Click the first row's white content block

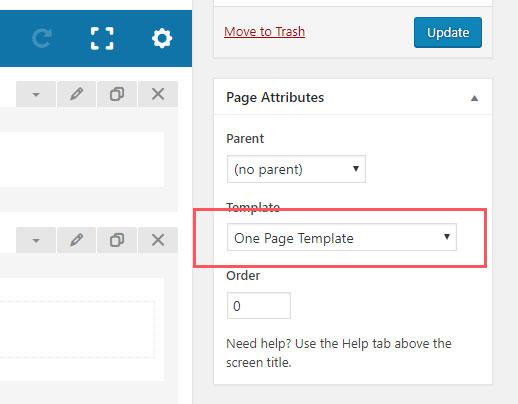tap(82, 159)
